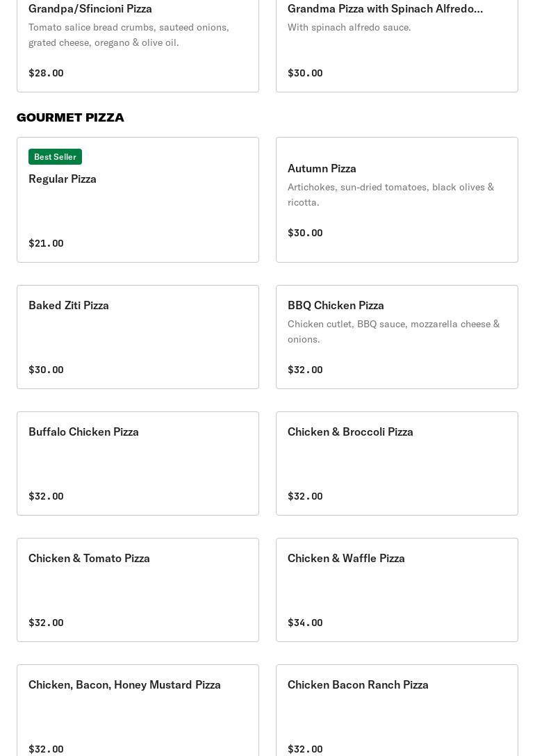The width and height of the screenshot is (535, 756).
Task: Click the Best Seller badge
Action: (55, 157)
